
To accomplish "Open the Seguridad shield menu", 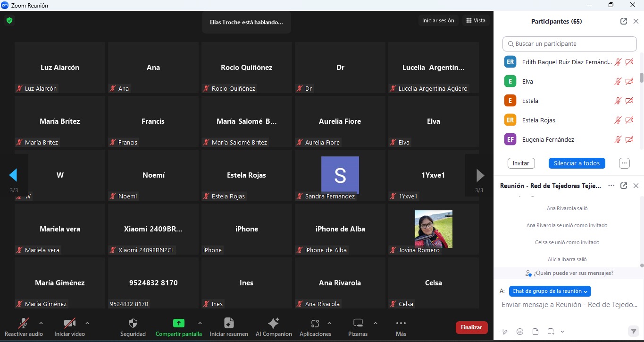I will click(x=133, y=324).
